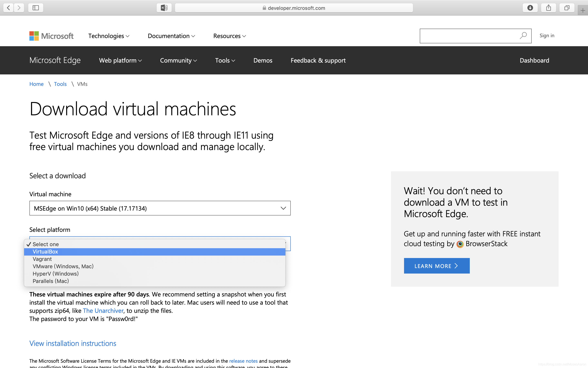Click the 'Select a download' heading
The width and height of the screenshot is (588, 368).
58,176
